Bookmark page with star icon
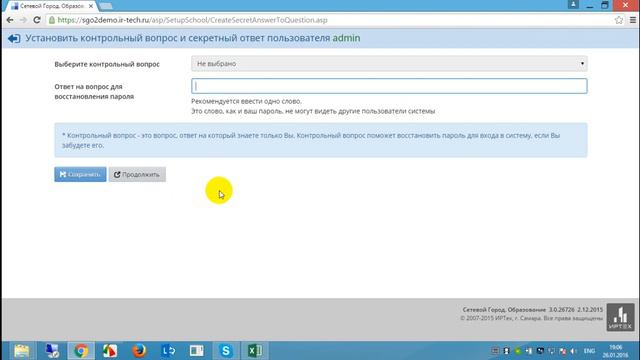This screenshot has height=360, width=640. (x=619, y=20)
